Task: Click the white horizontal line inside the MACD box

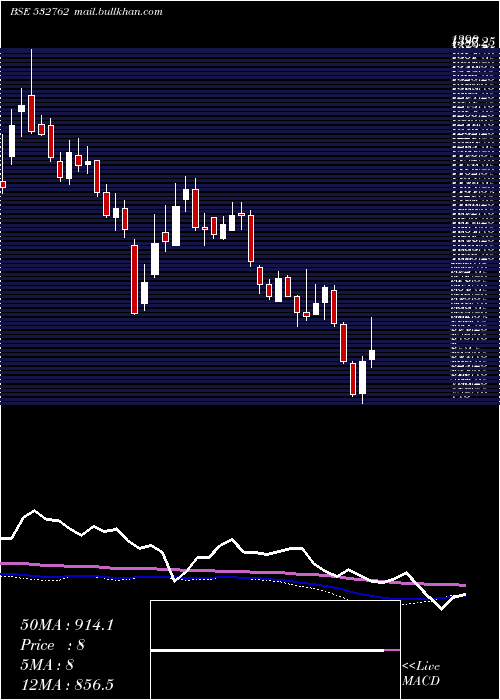Action: coord(267,650)
